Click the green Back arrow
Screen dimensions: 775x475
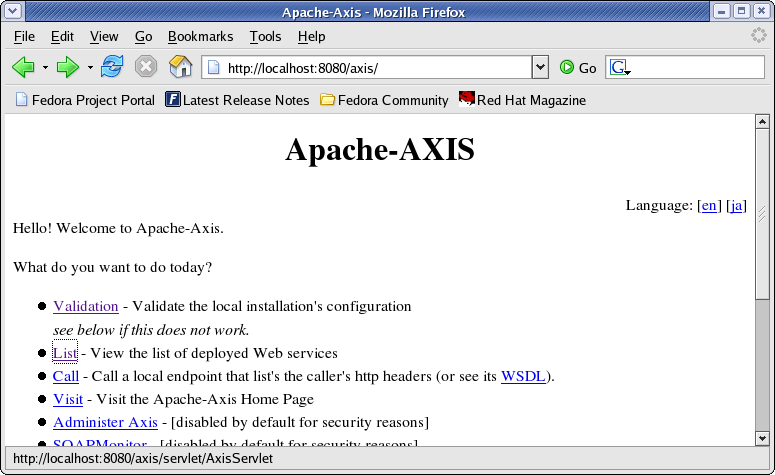tap(23, 67)
